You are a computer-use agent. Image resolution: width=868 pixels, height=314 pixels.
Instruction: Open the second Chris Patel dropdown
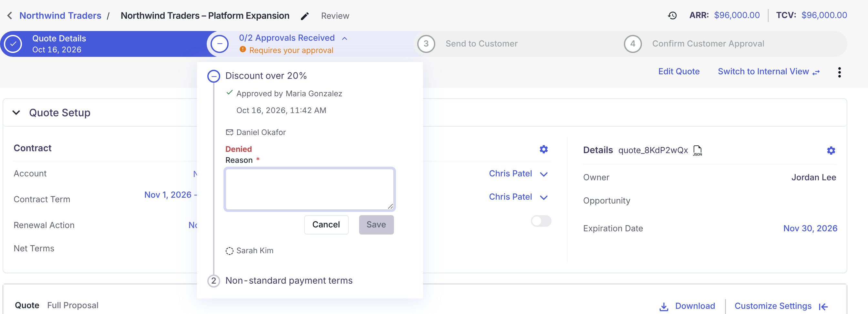pyautogui.click(x=518, y=197)
